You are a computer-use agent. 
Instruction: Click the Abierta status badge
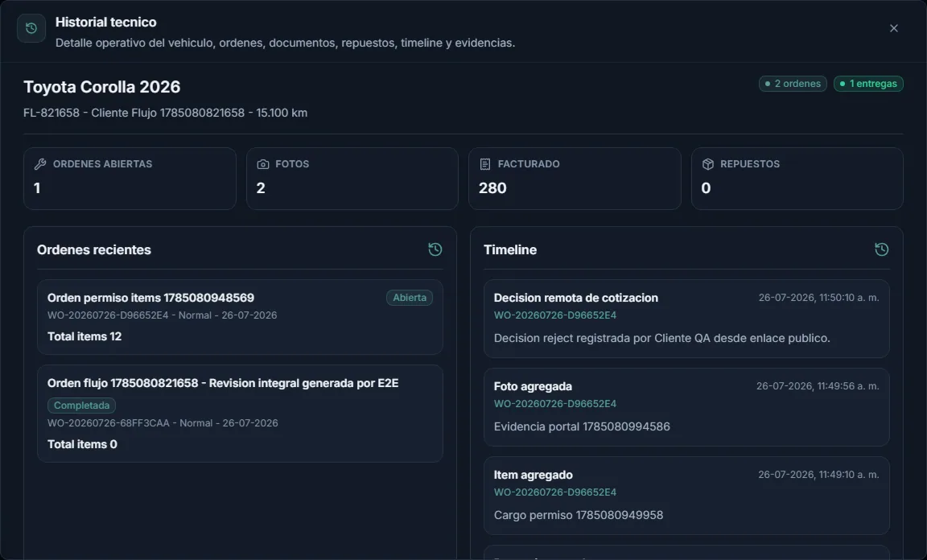point(409,298)
